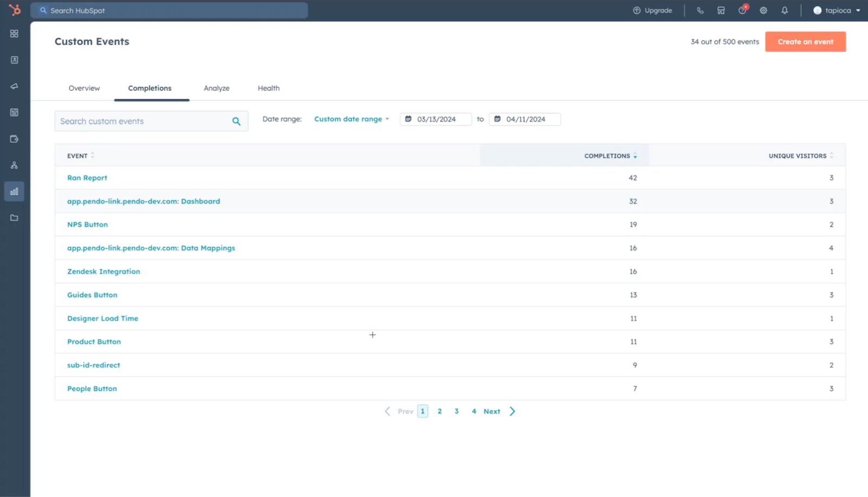Open the reporting bar chart icon in sidebar

(14, 192)
